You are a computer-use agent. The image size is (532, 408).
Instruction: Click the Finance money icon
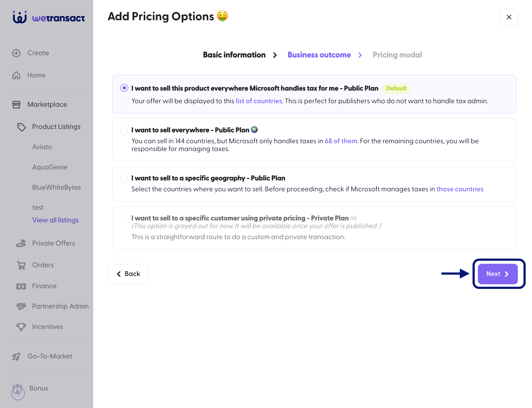tap(21, 286)
